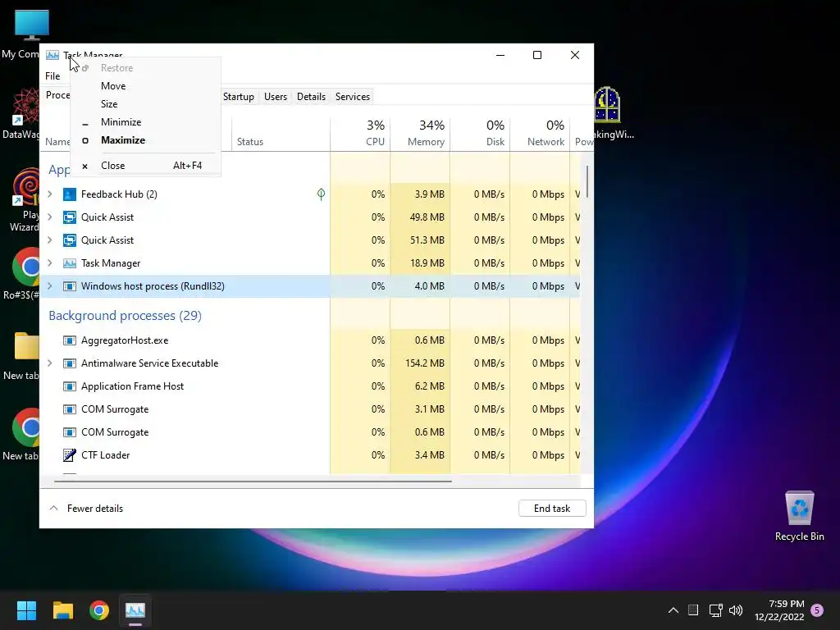The height and width of the screenshot is (630, 840).
Task: Switch to the Users tab
Action: (276, 97)
